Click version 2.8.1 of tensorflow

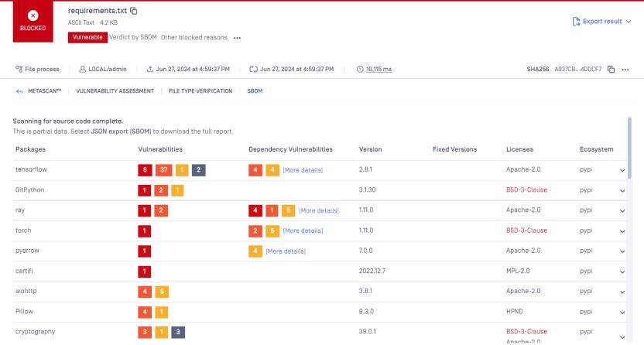point(365,169)
